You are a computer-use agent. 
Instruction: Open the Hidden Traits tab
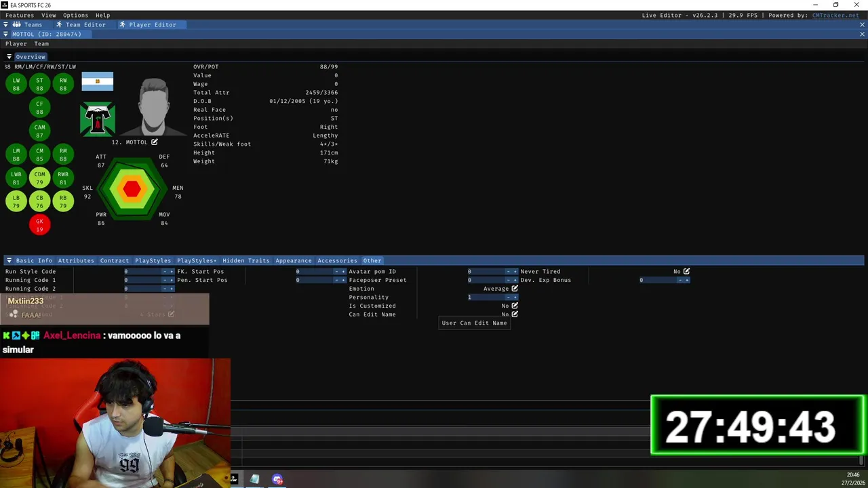246,260
